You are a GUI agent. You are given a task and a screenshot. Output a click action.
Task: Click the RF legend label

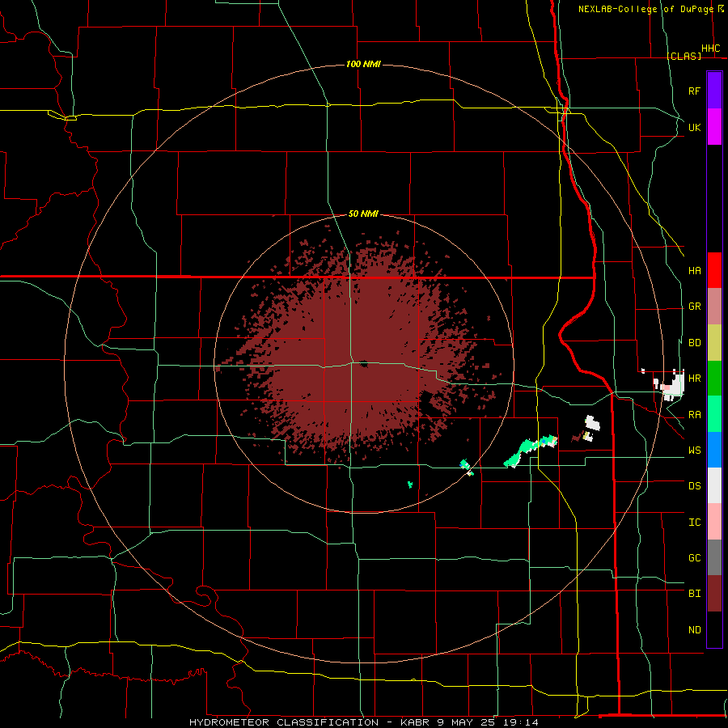[x=694, y=91]
